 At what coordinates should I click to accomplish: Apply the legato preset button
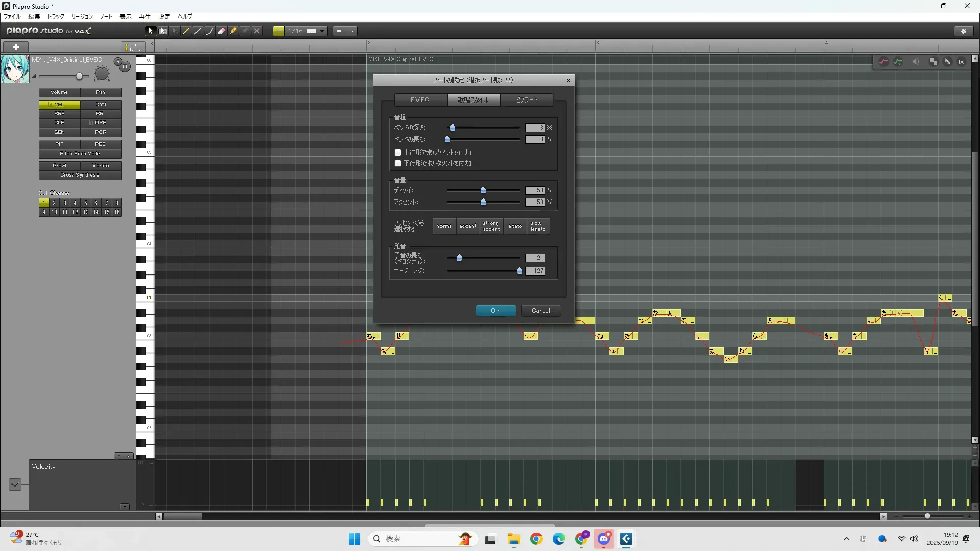point(514,226)
